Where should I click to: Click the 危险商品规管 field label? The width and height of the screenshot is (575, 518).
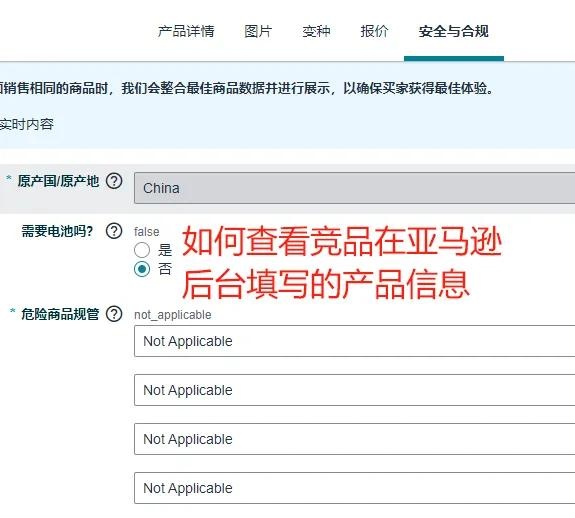tap(60, 314)
